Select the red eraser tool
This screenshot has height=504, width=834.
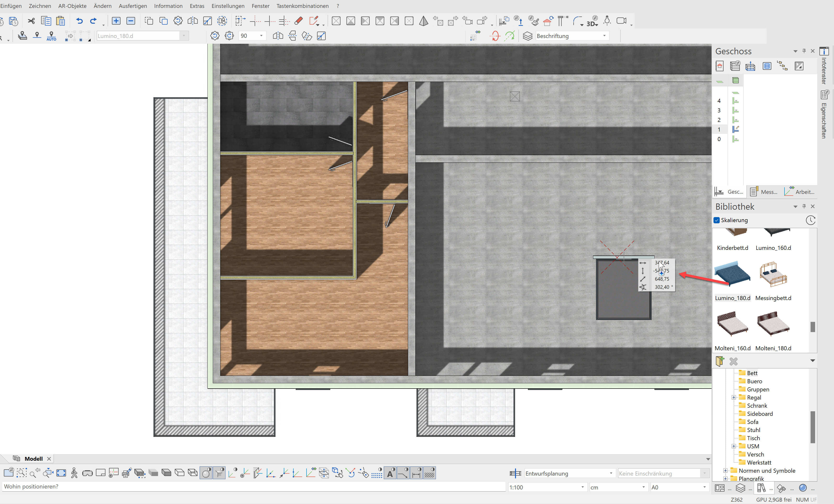(299, 21)
